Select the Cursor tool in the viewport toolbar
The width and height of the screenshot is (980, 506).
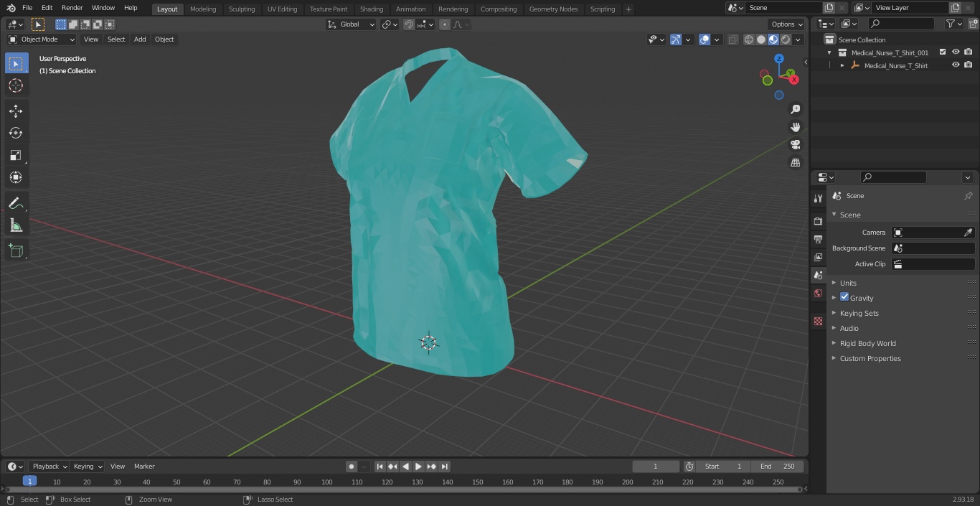click(x=16, y=86)
